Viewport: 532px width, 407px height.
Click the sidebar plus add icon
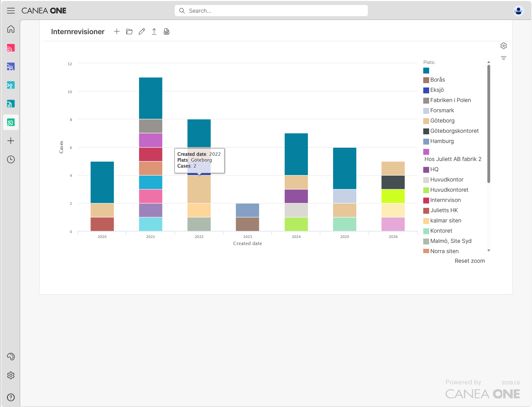[x=11, y=141]
